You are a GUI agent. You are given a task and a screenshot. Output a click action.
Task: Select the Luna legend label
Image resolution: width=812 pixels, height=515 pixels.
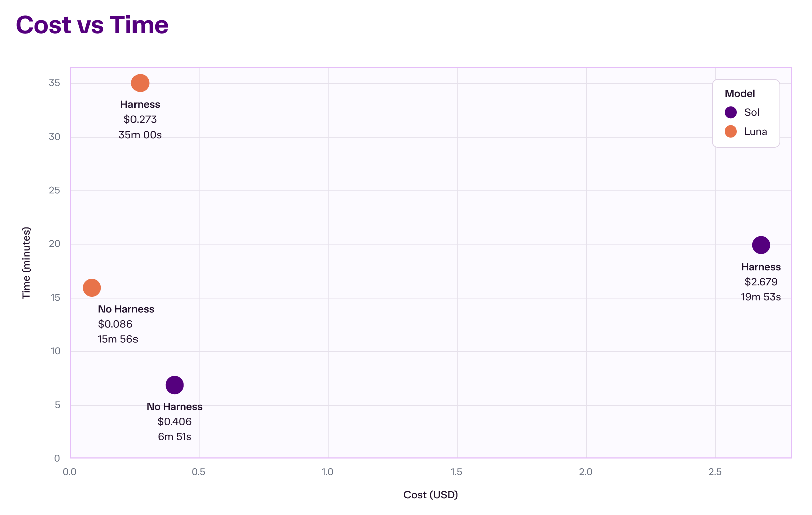[x=756, y=132]
